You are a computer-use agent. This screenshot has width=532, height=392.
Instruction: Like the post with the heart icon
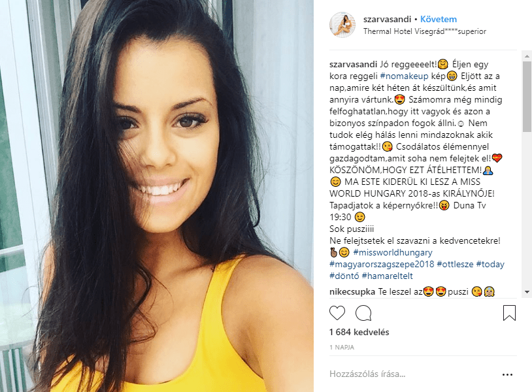[x=337, y=313]
